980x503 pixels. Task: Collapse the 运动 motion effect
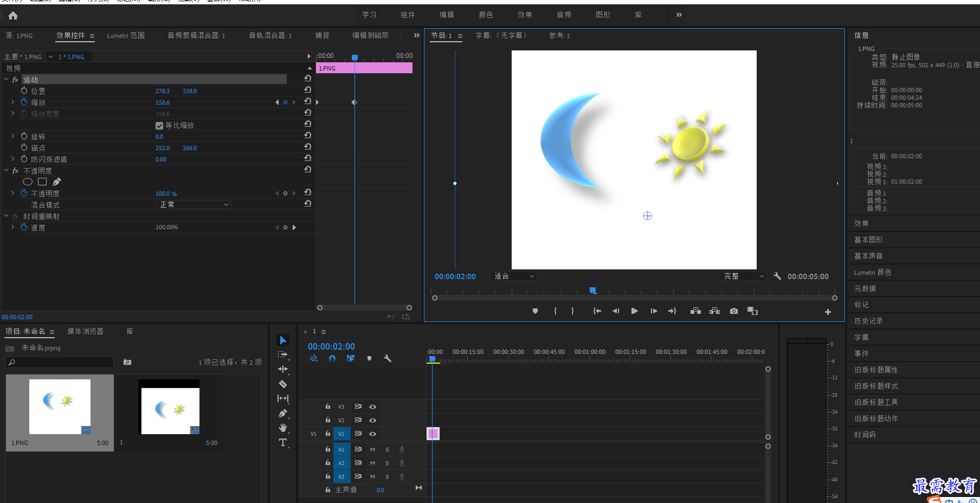click(7, 80)
